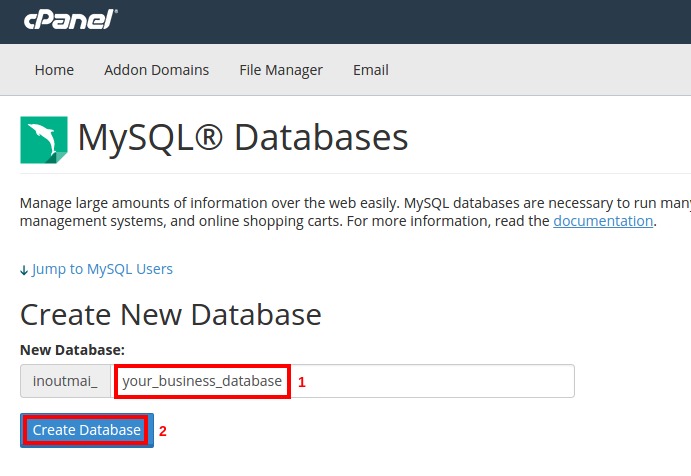Click the MySQL® Databases page heading
Image resolution: width=691 pixels, height=476 pixels.
243,138
